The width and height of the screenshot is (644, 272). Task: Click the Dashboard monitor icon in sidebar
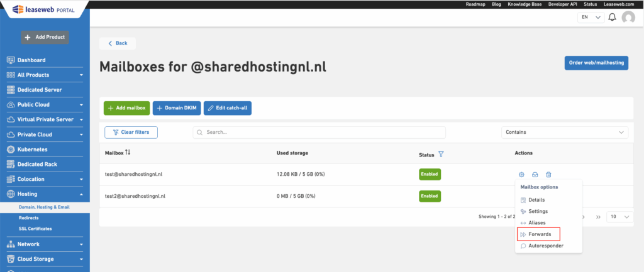pos(11,60)
